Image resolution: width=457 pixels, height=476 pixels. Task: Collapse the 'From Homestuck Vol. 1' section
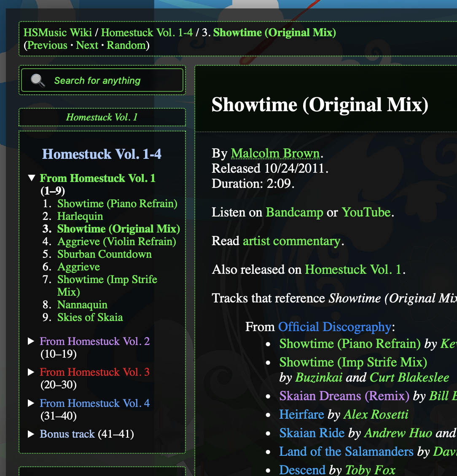[x=31, y=178]
